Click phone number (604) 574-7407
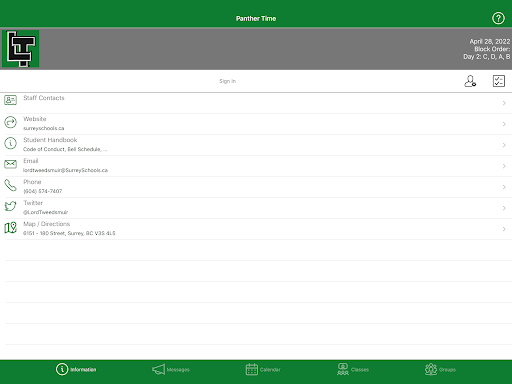This screenshot has height=384, width=512. click(x=42, y=191)
